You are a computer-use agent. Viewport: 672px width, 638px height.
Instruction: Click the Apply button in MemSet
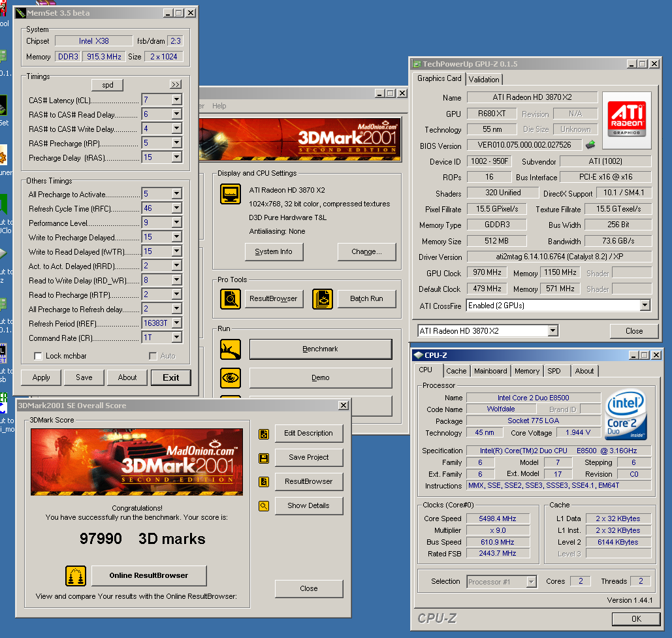(x=41, y=377)
